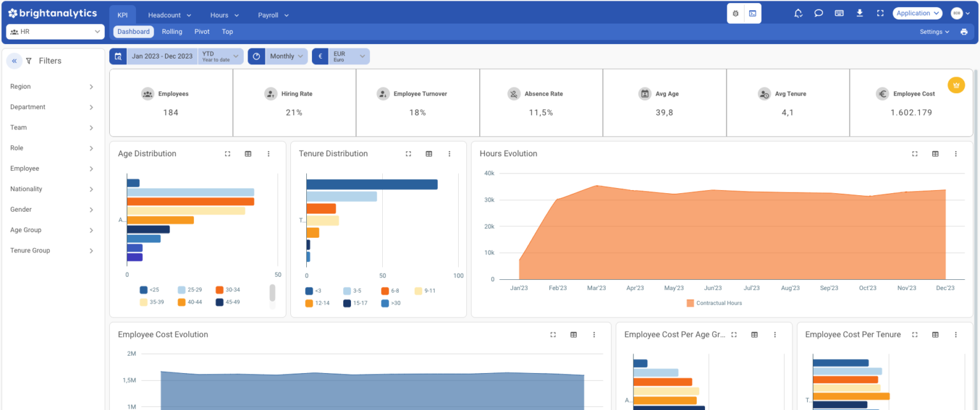Open the Monthly frequency dropdown

click(286, 56)
